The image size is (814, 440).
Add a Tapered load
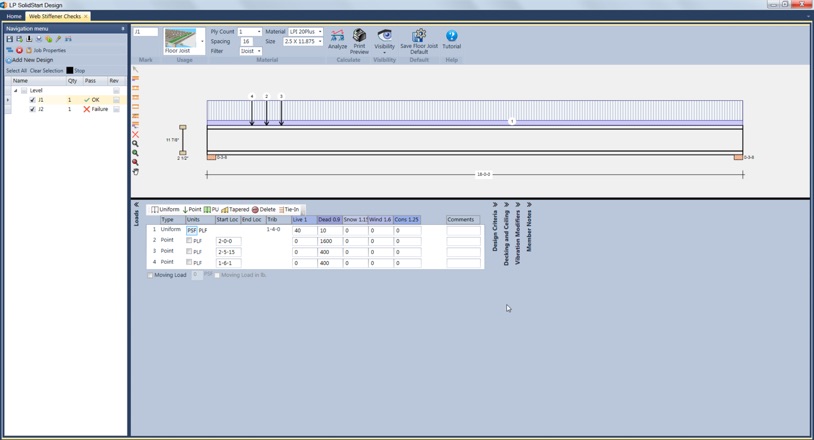point(235,210)
